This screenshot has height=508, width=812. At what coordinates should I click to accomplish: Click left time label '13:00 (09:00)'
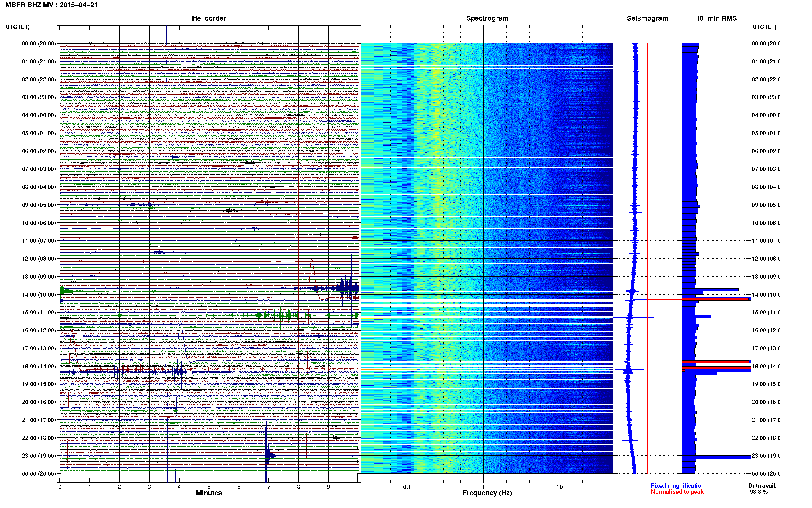[39, 277]
